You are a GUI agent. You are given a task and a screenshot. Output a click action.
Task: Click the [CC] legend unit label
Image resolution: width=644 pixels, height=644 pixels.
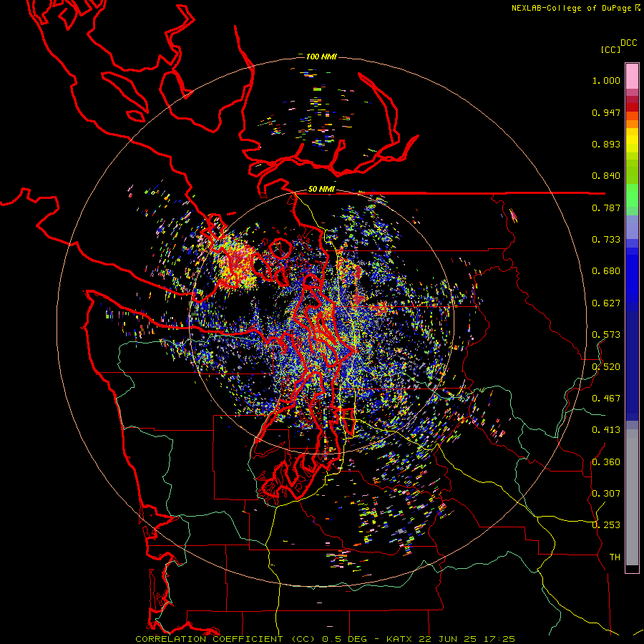[x=610, y=49]
